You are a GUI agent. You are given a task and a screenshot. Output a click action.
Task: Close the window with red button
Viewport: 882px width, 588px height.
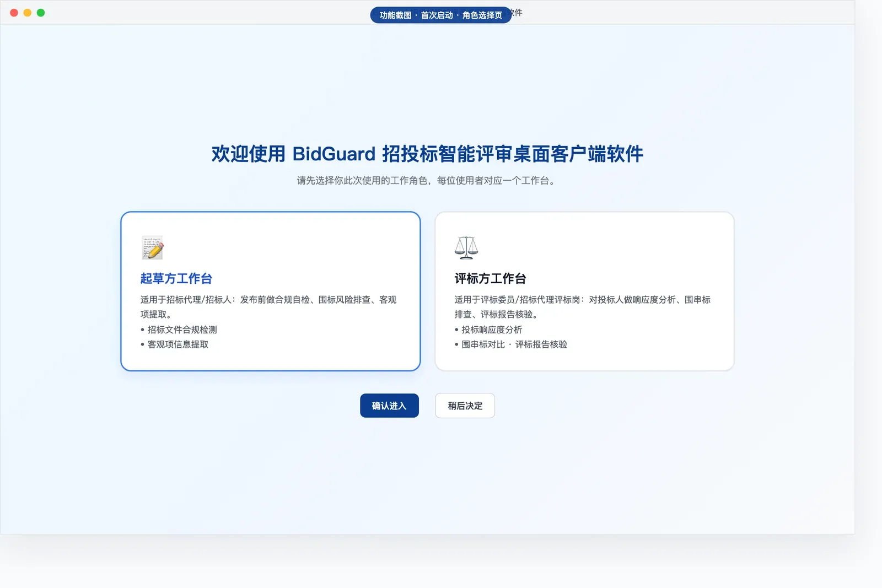(14, 13)
